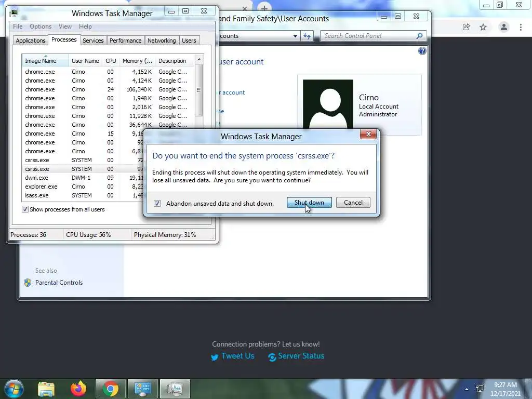Sort processes by Image Name column
Screen dimensions: 532x399
click(x=46, y=61)
